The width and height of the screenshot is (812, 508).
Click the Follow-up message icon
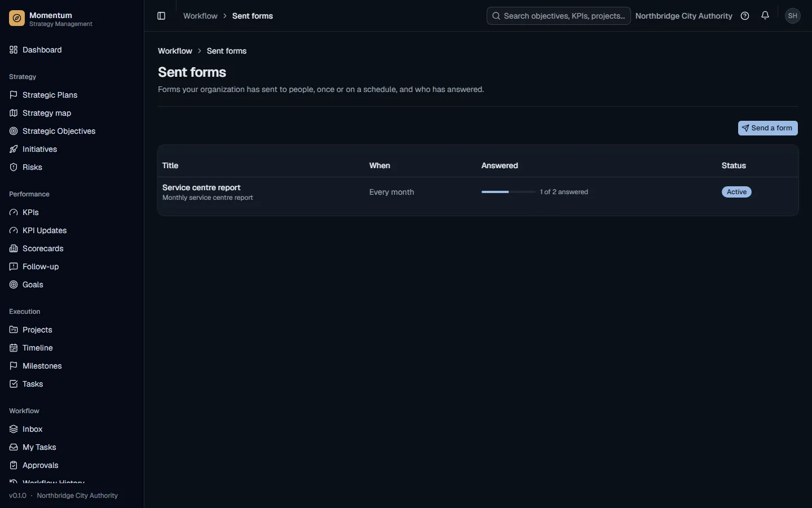tap(14, 266)
